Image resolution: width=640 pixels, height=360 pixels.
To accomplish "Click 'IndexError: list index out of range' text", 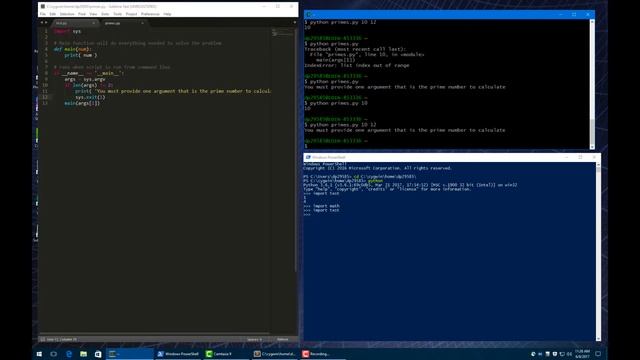I will tap(357, 65).
